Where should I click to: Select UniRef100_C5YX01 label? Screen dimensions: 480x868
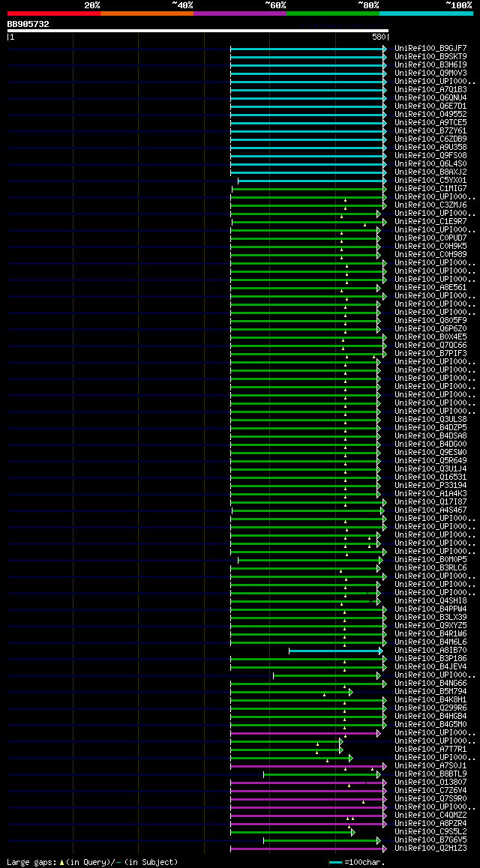pyautogui.click(x=430, y=180)
